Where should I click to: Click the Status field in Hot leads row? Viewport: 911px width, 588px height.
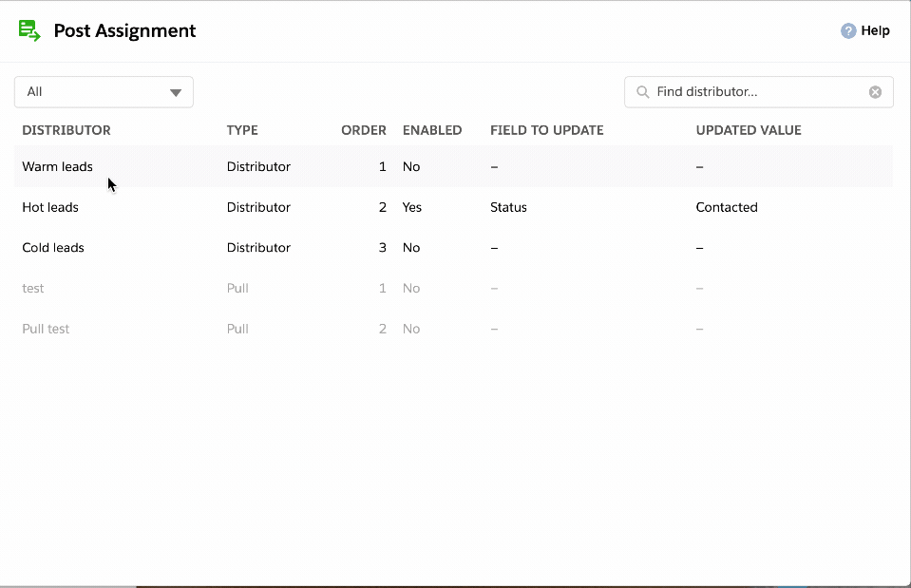point(508,207)
